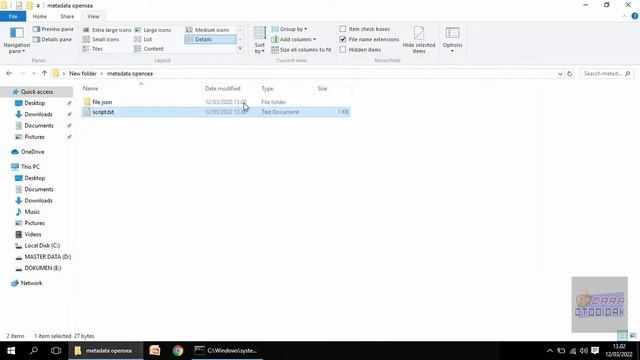The width and height of the screenshot is (640, 360).
Task: Switch to Small icons layout
Action: 101,39
